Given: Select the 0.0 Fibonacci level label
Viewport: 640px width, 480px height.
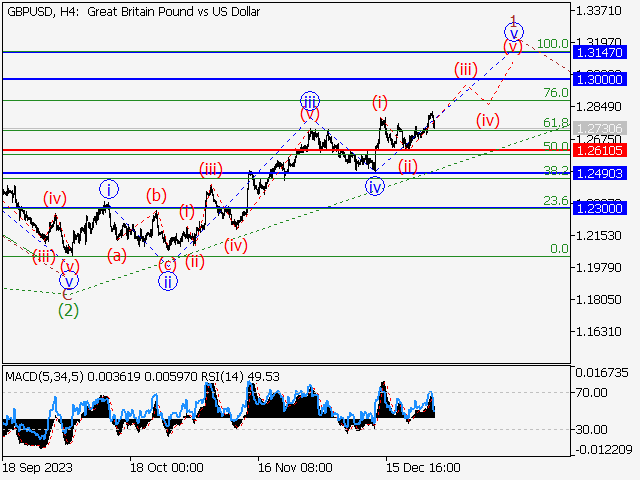Looking at the screenshot, I should coord(559,248).
